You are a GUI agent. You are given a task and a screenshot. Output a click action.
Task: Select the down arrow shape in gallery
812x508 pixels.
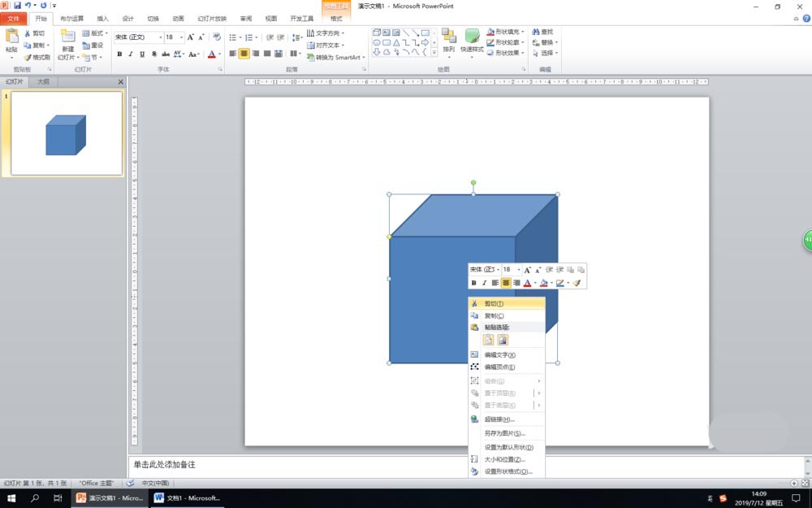tap(377, 52)
